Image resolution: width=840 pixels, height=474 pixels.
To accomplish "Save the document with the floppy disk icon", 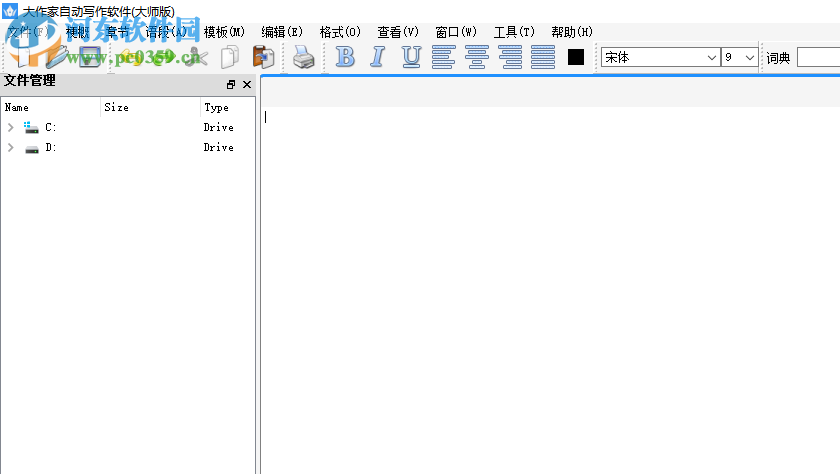I will [89, 57].
